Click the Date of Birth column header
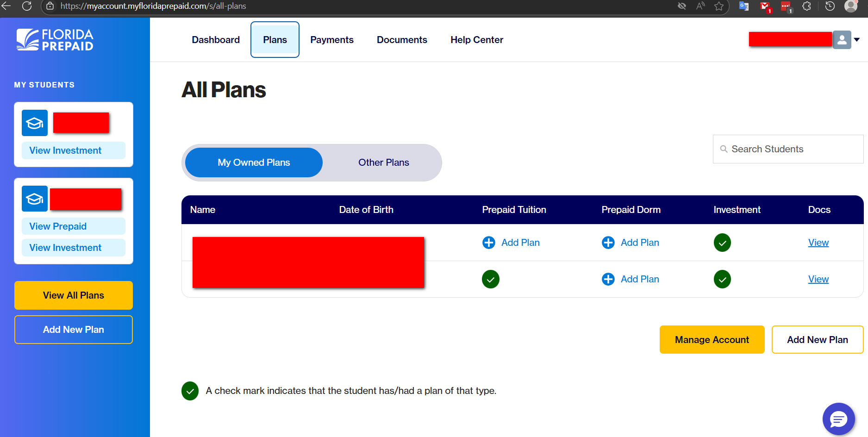 coord(366,210)
